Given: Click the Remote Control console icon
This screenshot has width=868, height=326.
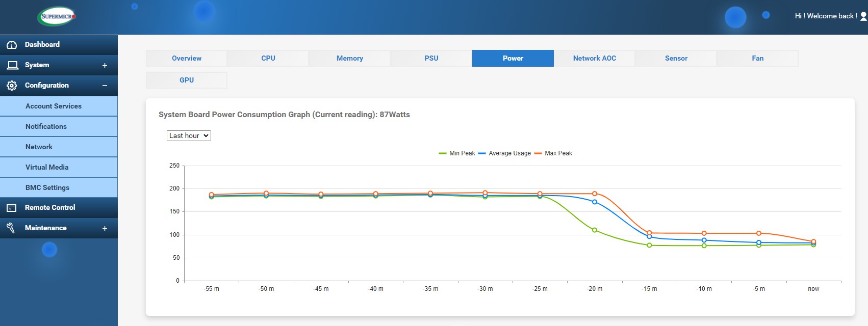Looking at the screenshot, I should pos(11,208).
